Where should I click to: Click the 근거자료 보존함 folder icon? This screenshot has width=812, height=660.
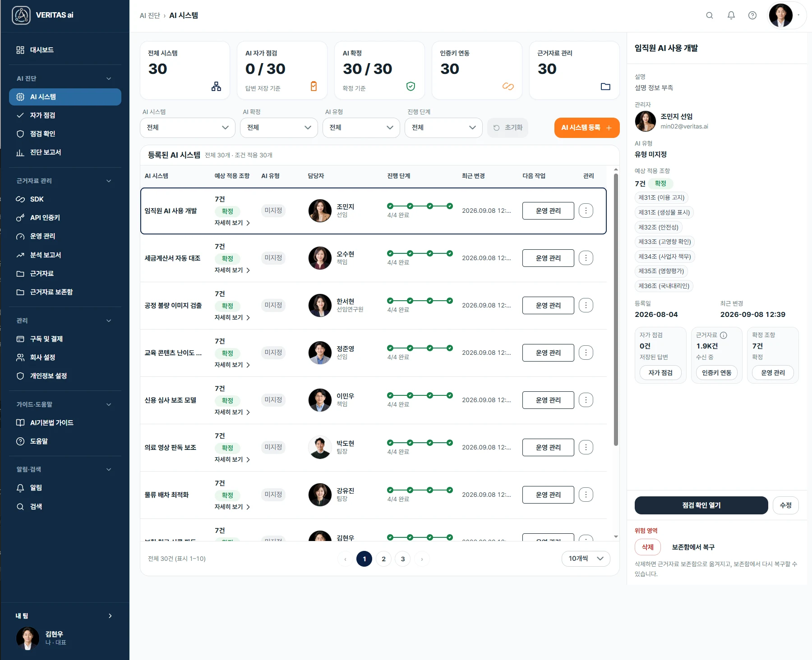(20, 292)
